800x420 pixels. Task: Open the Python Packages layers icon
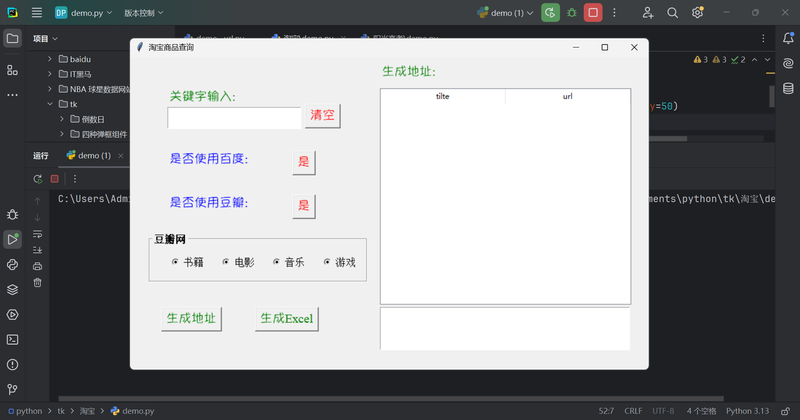click(x=13, y=290)
